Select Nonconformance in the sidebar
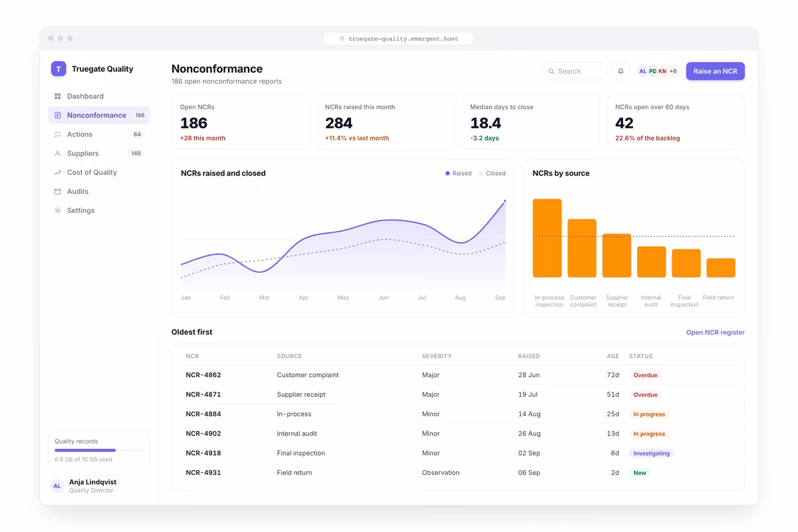This screenshot has height=532, width=798. click(99, 115)
